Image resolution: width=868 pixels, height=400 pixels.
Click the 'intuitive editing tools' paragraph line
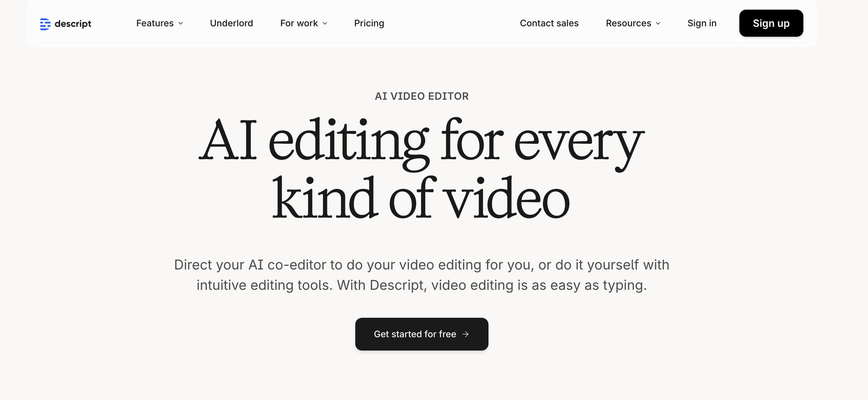(x=422, y=285)
